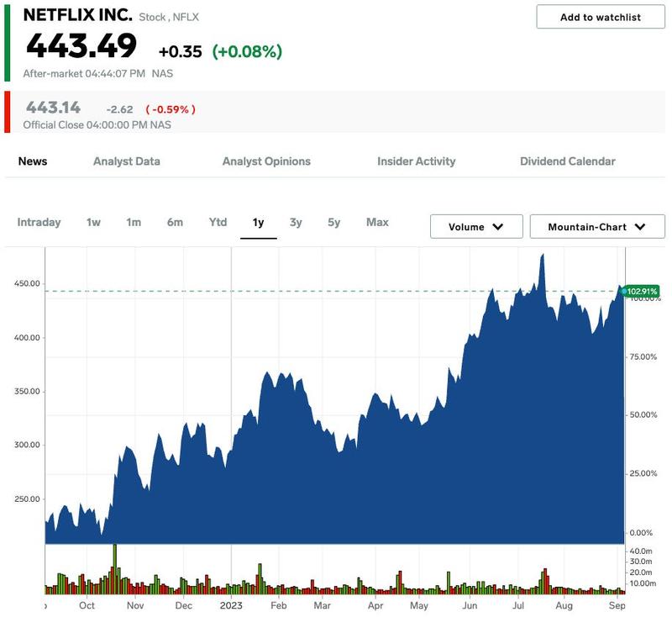672x617 pixels.
Task: Select the 1w chart range
Action: 93,222
